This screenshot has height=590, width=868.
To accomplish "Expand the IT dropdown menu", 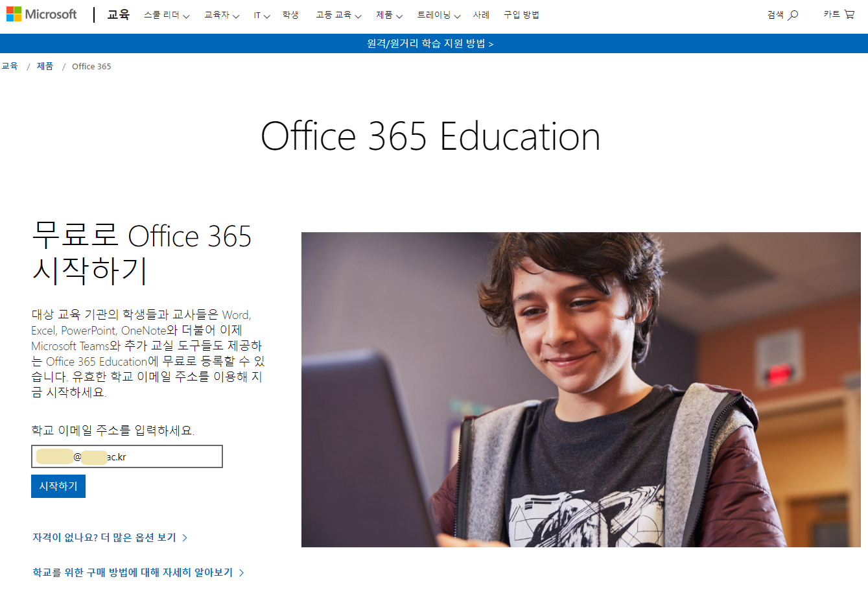I will point(261,15).
